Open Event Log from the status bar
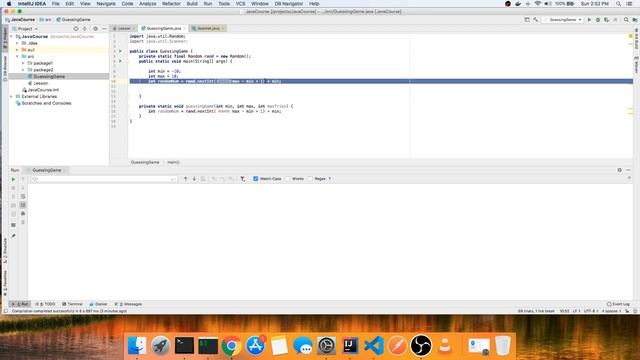The width and height of the screenshot is (640, 360). click(x=618, y=304)
